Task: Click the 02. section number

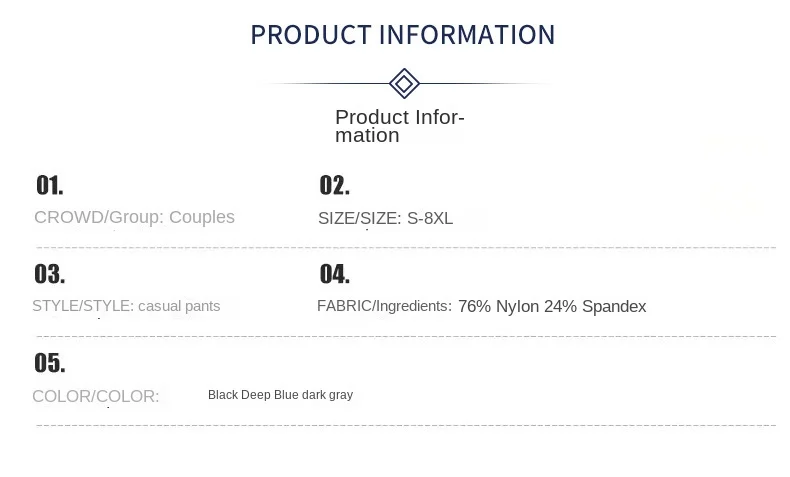Action: 334,186
